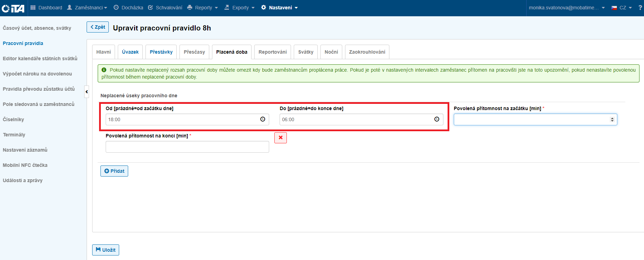The image size is (644, 260).
Task: Expand the Zaměstnanci dropdown menu
Action: pyautogui.click(x=87, y=8)
